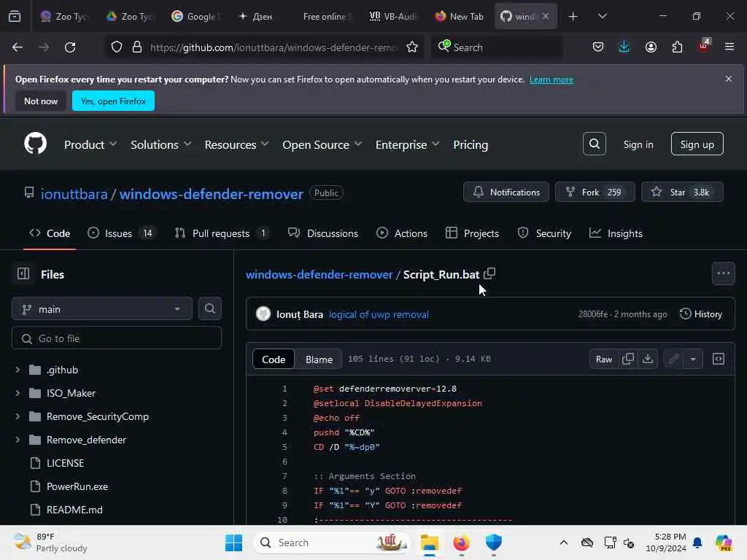This screenshot has width=747, height=560.
Task: Click uBlock Origin extension icon
Action: [704, 46]
